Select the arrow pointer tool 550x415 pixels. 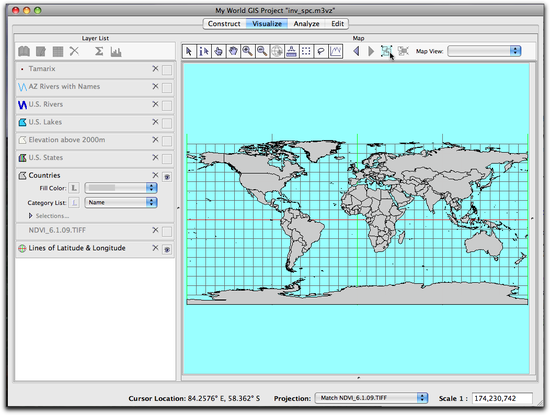[189, 52]
